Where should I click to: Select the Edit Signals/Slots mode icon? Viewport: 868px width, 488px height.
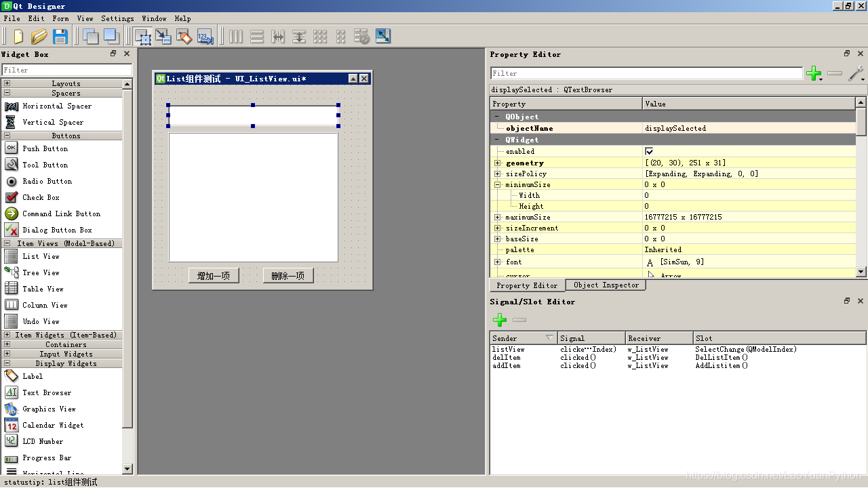pos(163,36)
